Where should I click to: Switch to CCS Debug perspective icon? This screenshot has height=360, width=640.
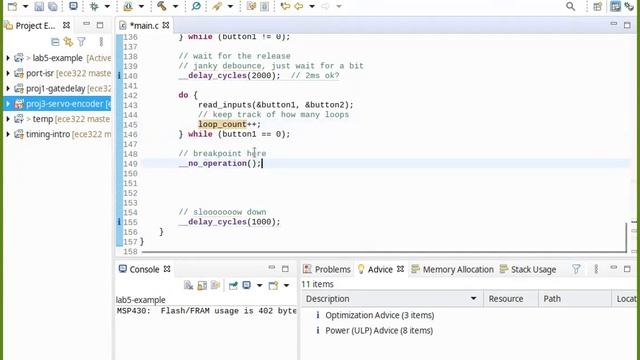[629, 6]
